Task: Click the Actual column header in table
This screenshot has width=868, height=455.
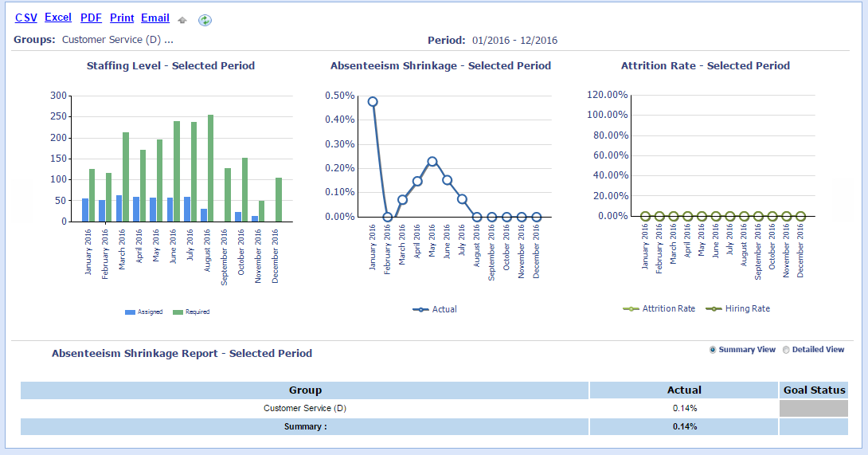Action: [684, 390]
